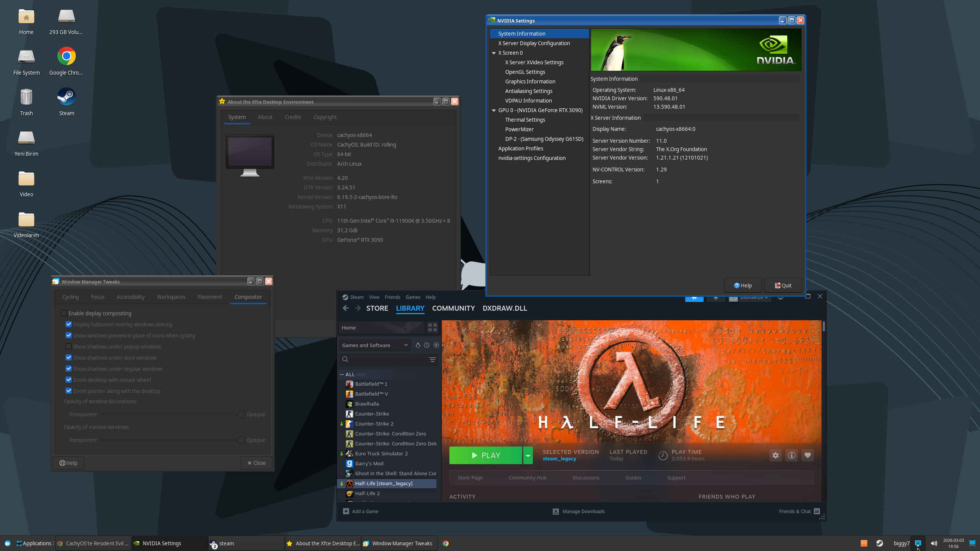Screen dimensions: 980x551
Task: Toggle Zoom pointer along with the desktop
Action: click(x=69, y=391)
